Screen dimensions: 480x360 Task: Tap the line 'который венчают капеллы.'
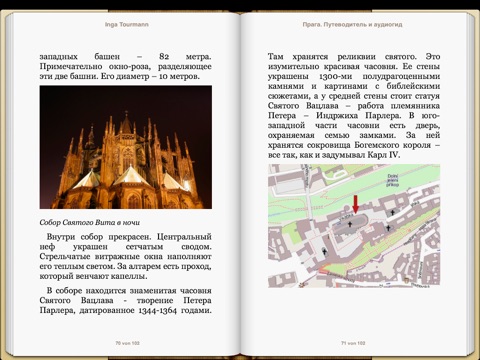(93, 276)
